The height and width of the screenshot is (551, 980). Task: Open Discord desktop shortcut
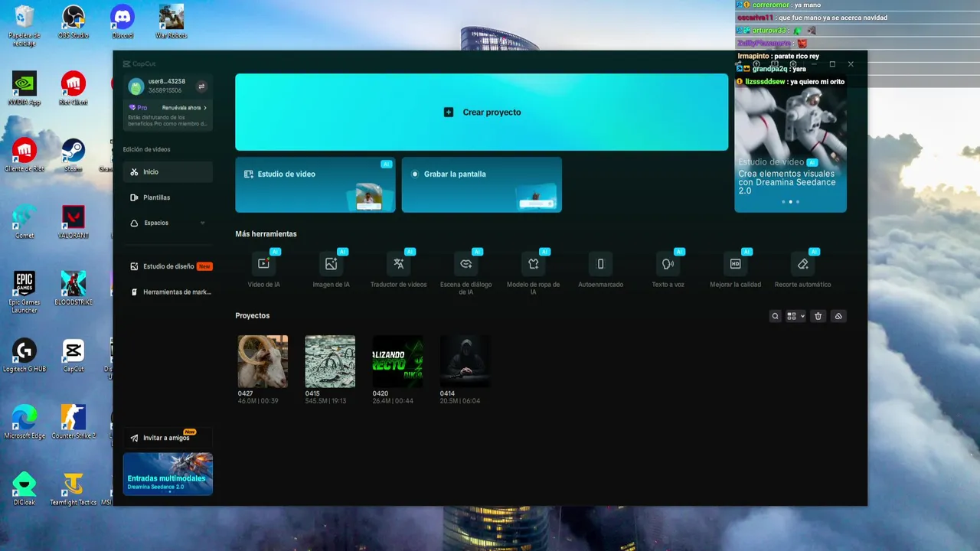coord(122,22)
